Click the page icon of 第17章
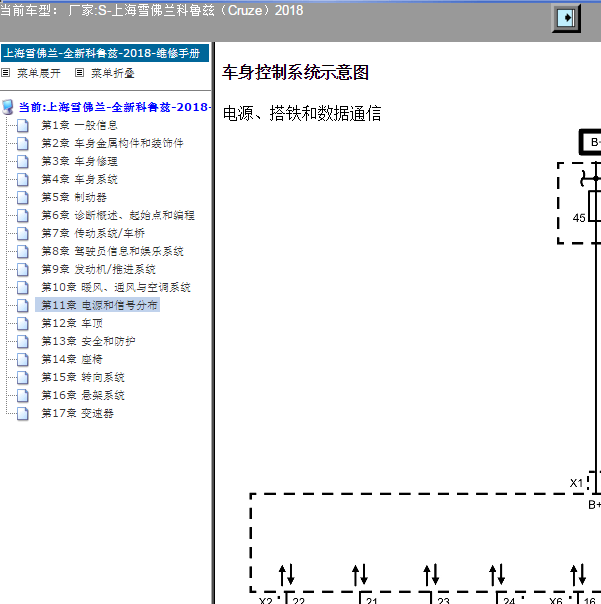 23,414
